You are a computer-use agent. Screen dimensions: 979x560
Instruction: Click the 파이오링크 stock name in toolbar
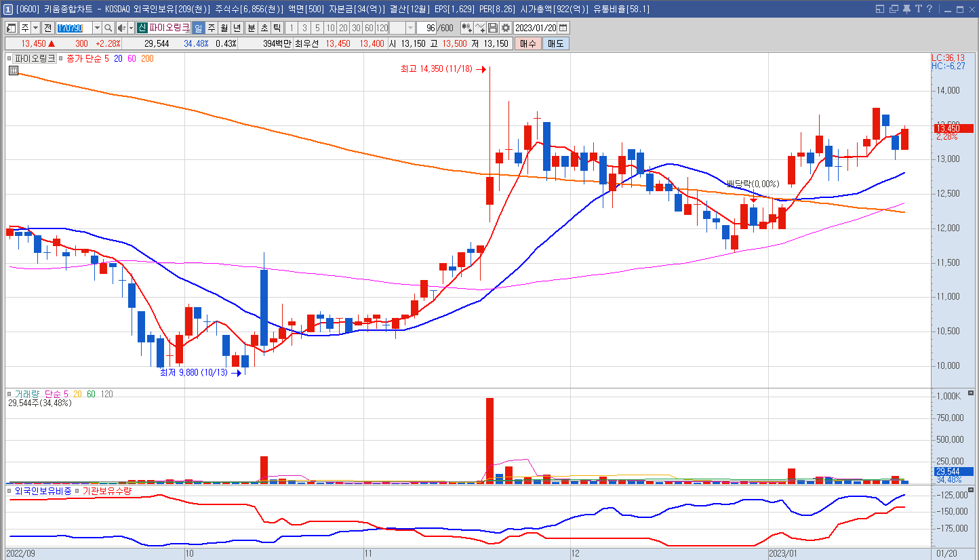tap(169, 28)
